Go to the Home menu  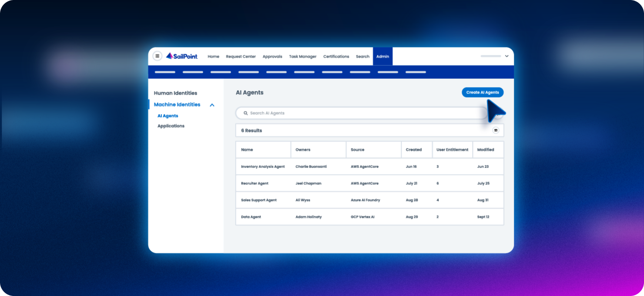(x=213, y=57)
